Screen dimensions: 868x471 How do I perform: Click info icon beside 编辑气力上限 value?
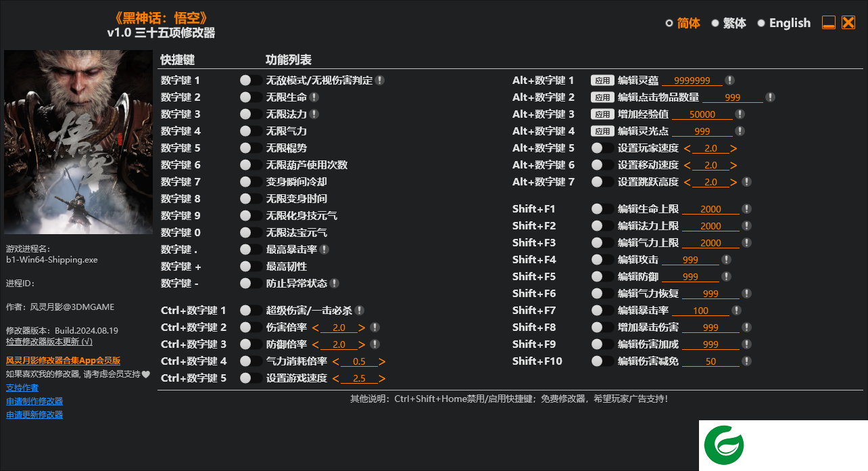click(x=746, y=243)
